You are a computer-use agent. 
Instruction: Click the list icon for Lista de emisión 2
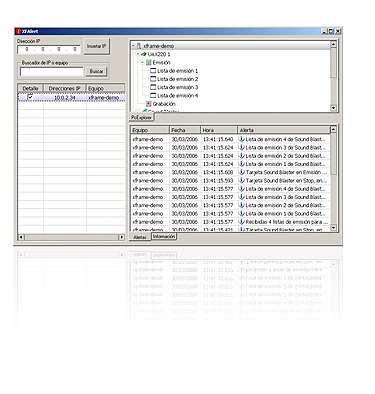[x=153, y=79]
